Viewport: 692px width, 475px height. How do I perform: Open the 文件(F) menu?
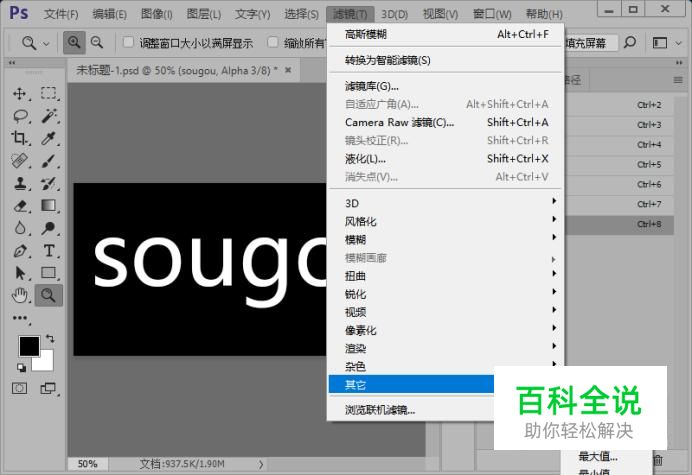61,14
